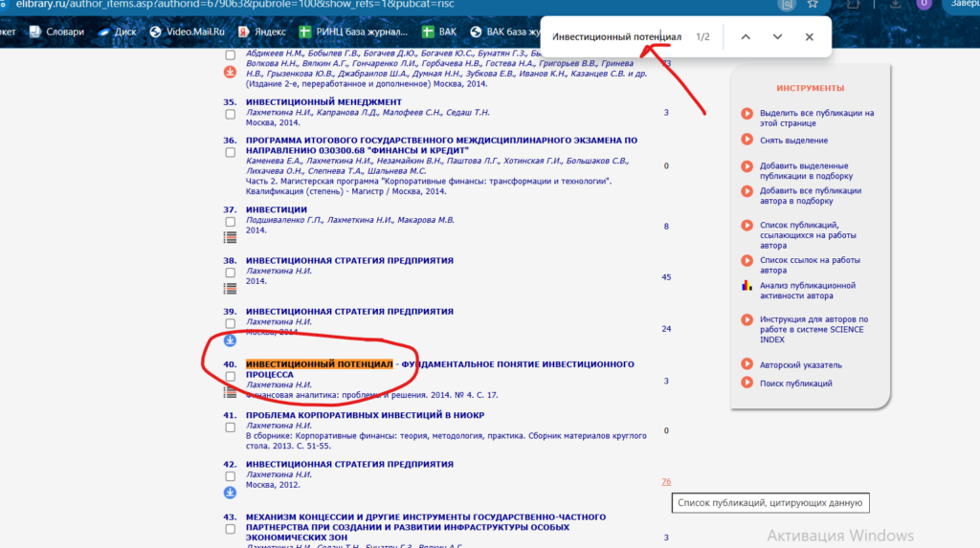The height and width of the screenshot is (548, 980).
Task: Open the full-text list icon for publication 40
Action: click(x=230, y=392)
